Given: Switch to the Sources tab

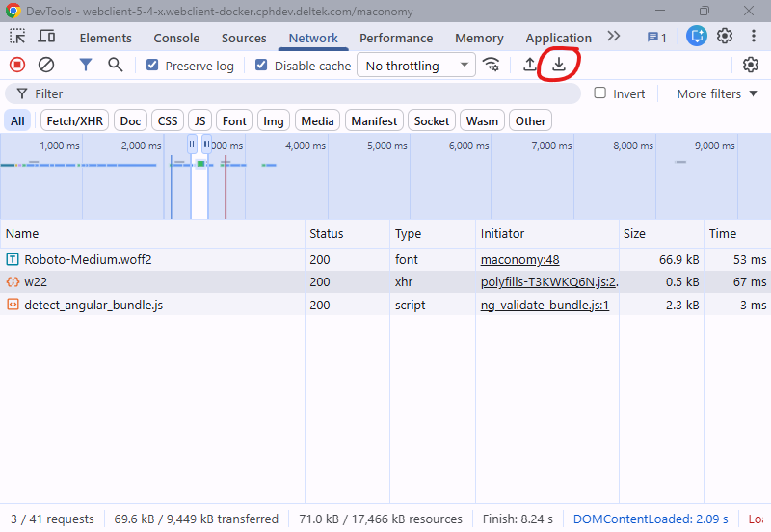Looking at the screenshot, I should coord(244,38).
